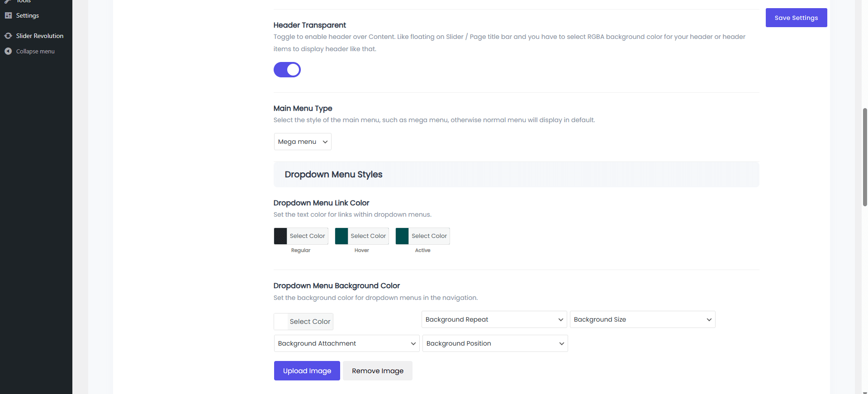Open the Background Attachment dropdown
The height and width of the screenshot is (394, 868).
pyautogui.click(x=346, y=343)
